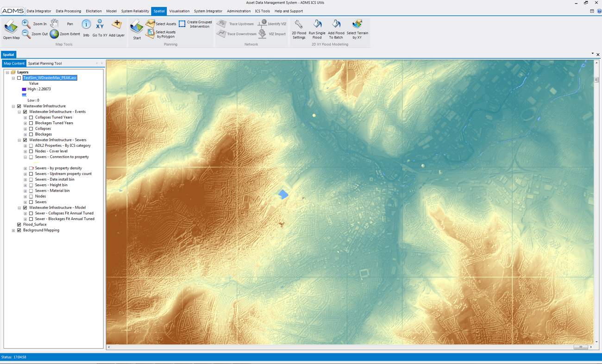Click the blue gradient legend swatch
This screenshot has width=602, height=364.
coord(24,95)
